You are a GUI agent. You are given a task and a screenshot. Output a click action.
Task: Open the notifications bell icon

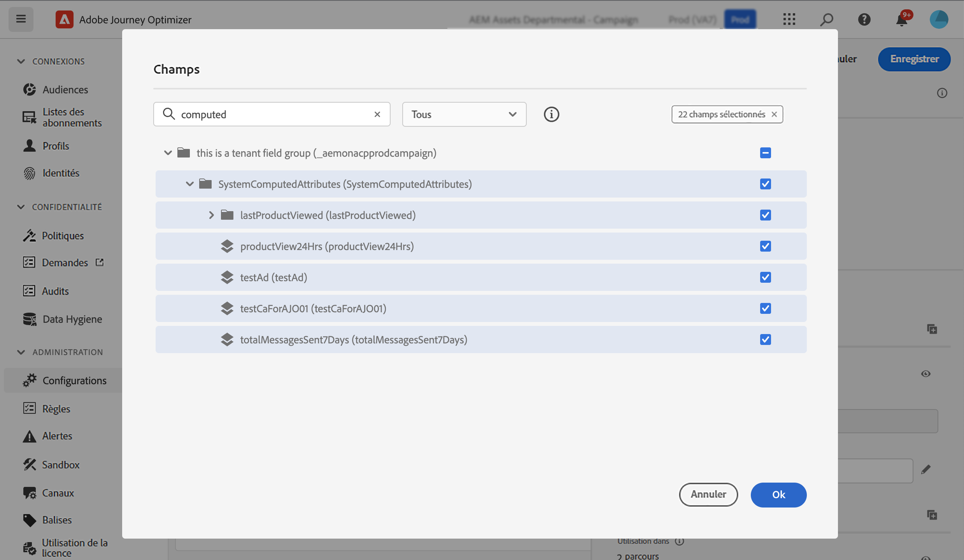tap(901, 19)
